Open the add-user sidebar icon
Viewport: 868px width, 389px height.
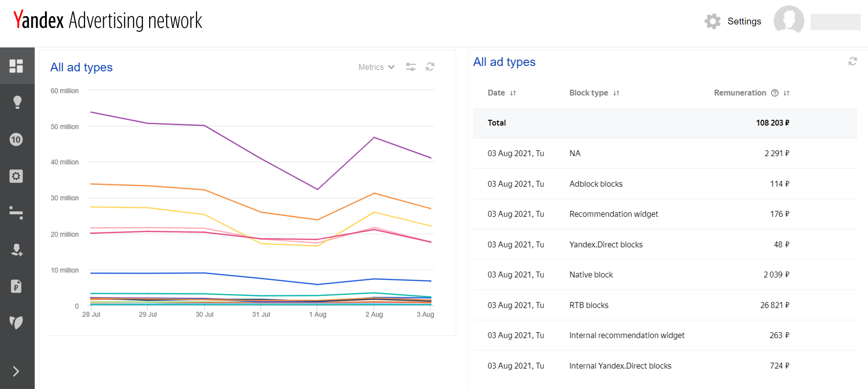pyautogui.click(x=17, y=250)
